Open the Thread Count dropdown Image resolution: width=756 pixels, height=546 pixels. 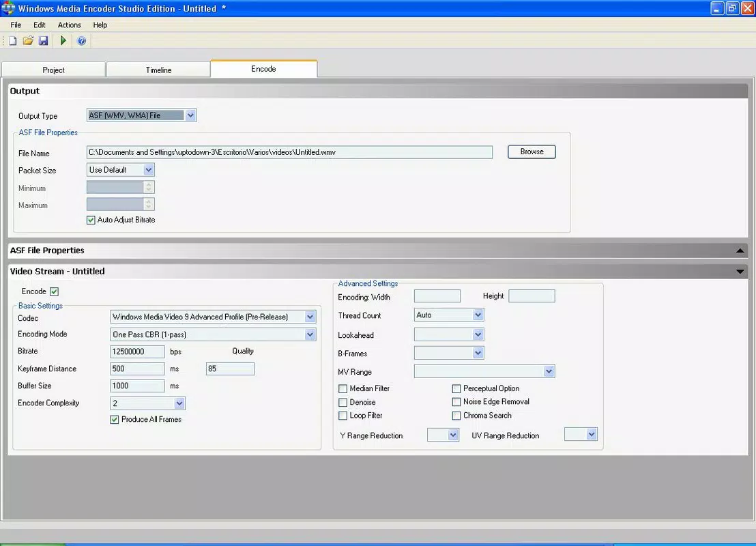pos(449,315)
